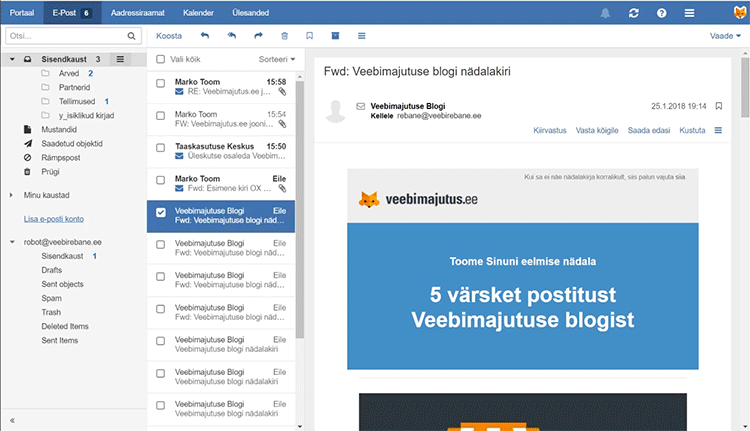Expand the Minu kaustad folder tree
The height and width of the screenshot is (431, 750).
coord(10,194)
